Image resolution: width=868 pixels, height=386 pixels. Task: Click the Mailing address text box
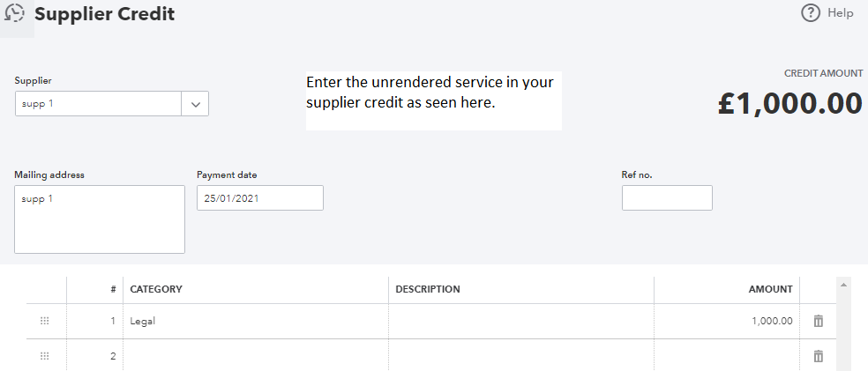(100, 219)
